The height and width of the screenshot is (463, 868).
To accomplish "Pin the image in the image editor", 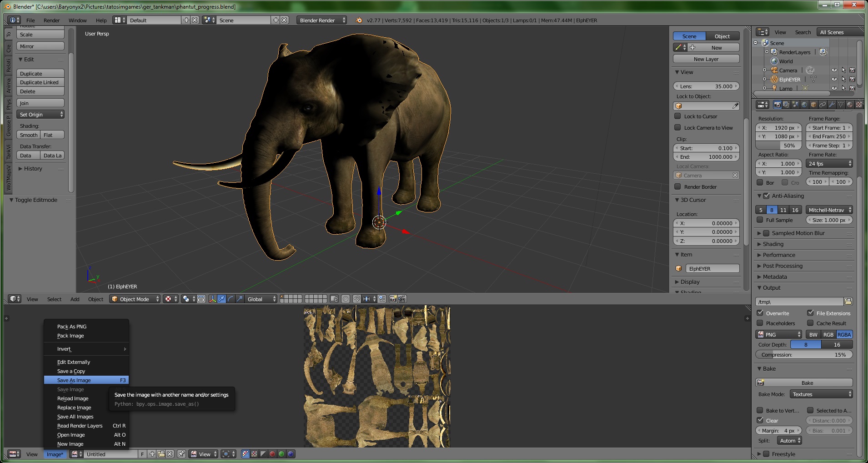I will [x=181, y=454].
